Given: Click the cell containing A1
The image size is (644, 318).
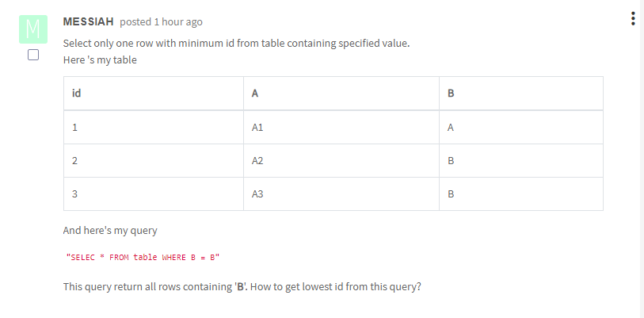Looking at the screenshot, I should point(341,127).
